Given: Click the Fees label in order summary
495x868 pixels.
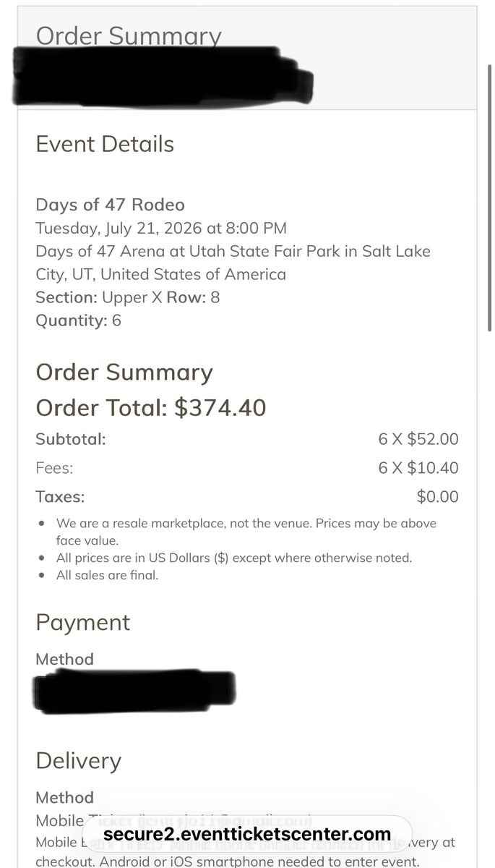Looking at the screenshot, I should tap(54, 468).
